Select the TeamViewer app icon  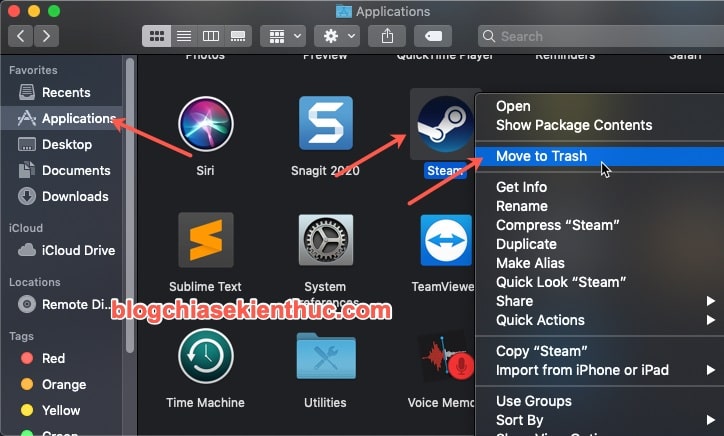pyautogui.click(x=446, y=240)
